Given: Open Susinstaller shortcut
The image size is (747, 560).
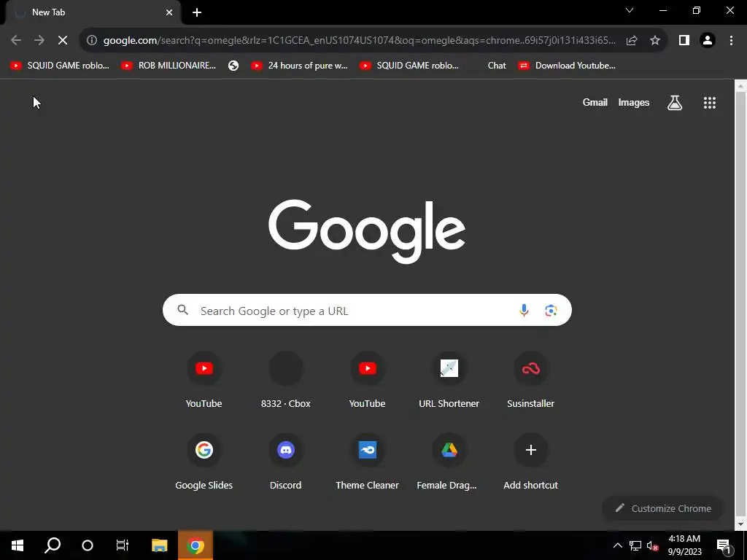Looking at the screenshot, I should (x=531, y=380).
